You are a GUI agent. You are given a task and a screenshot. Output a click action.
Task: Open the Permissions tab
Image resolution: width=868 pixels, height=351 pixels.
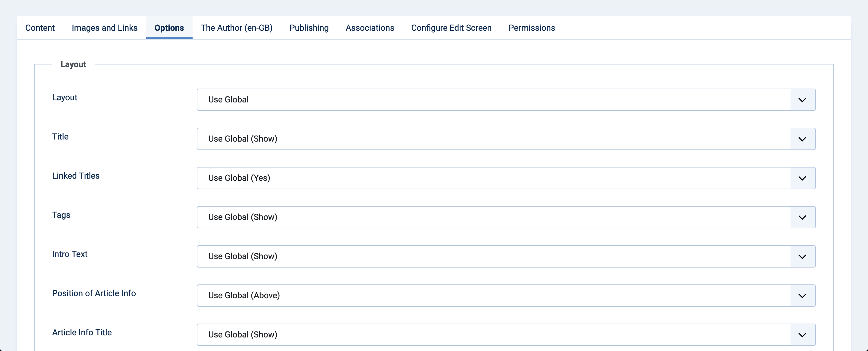tap(532, 28)
